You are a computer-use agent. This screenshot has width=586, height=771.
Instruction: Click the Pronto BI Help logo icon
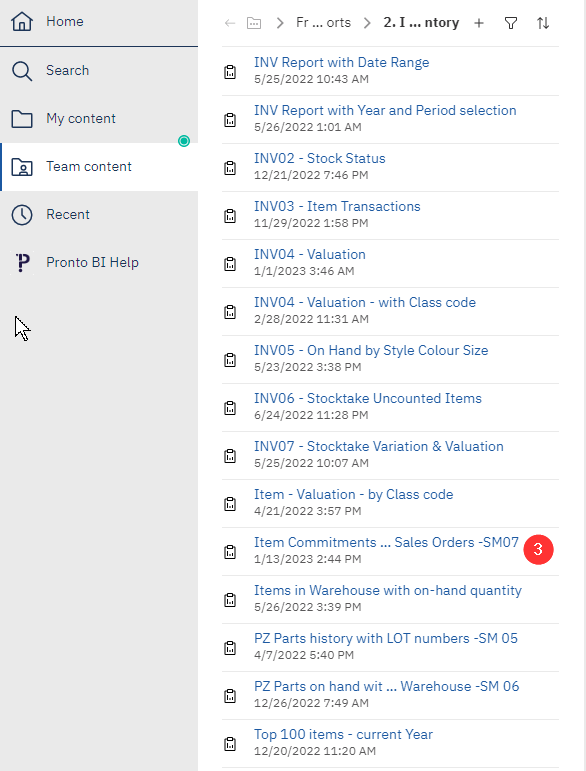point(22,263)
